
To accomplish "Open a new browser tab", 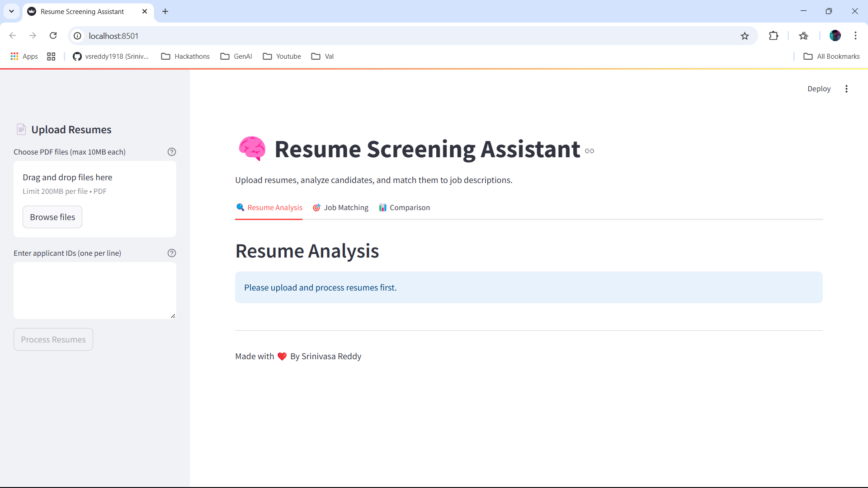I will [x=165, y=11].
